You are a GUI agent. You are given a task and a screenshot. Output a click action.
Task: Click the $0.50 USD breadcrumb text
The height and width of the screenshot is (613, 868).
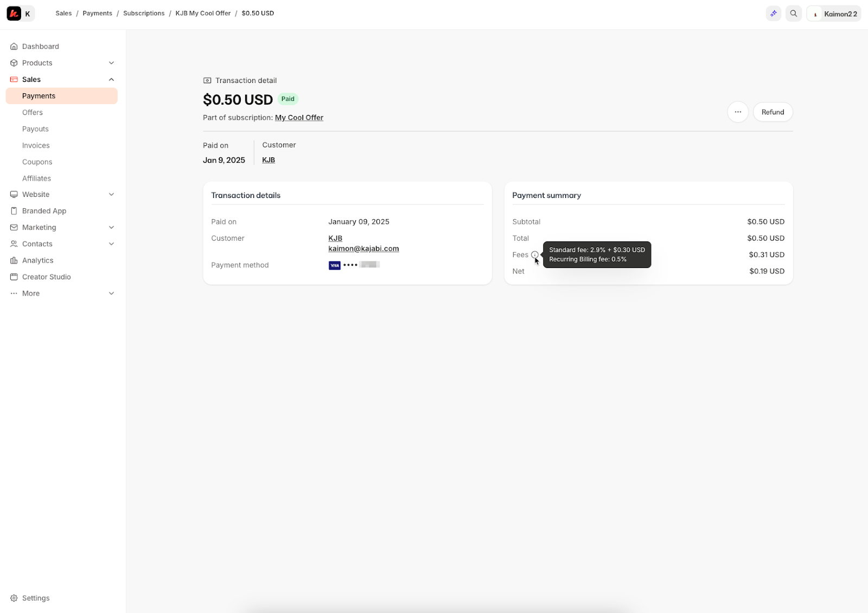click(x=258, y=14)
